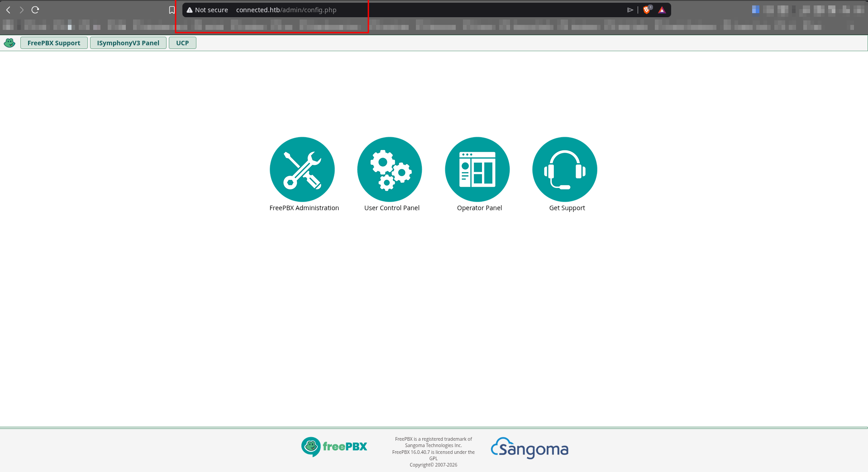Viewport: 868px width, 472px height.
Task: Go back with the browser back arrow
Action: (8, 10)
